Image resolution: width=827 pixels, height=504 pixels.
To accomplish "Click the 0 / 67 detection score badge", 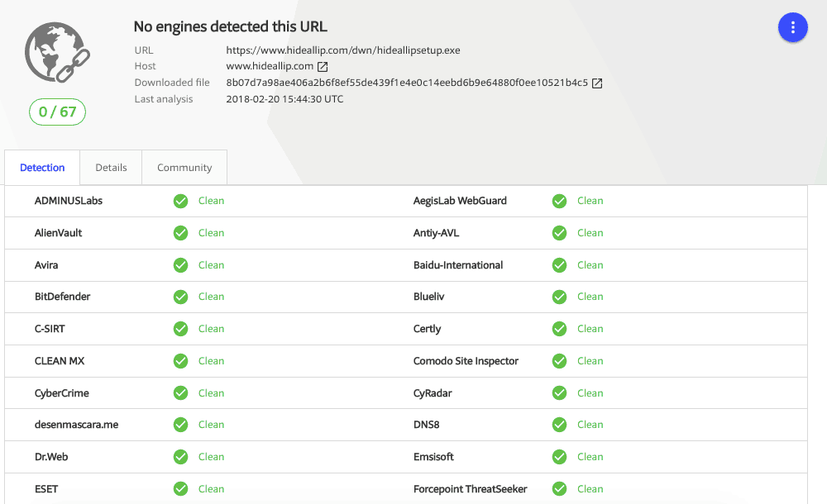I will pos(58,112).
